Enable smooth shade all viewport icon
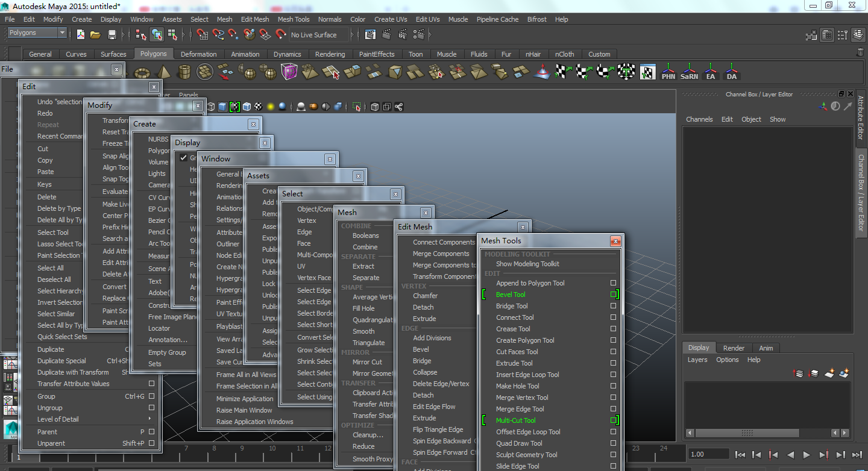 (x=222, y=107)
